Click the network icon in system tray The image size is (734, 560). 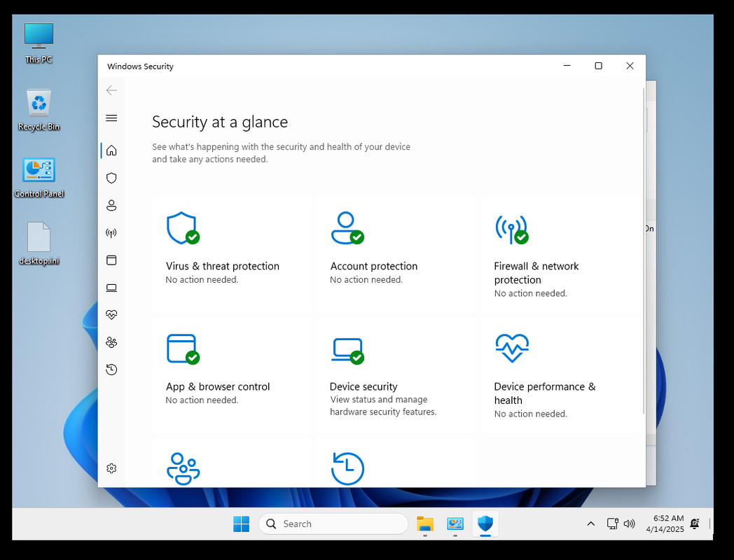tap(612, 524)
